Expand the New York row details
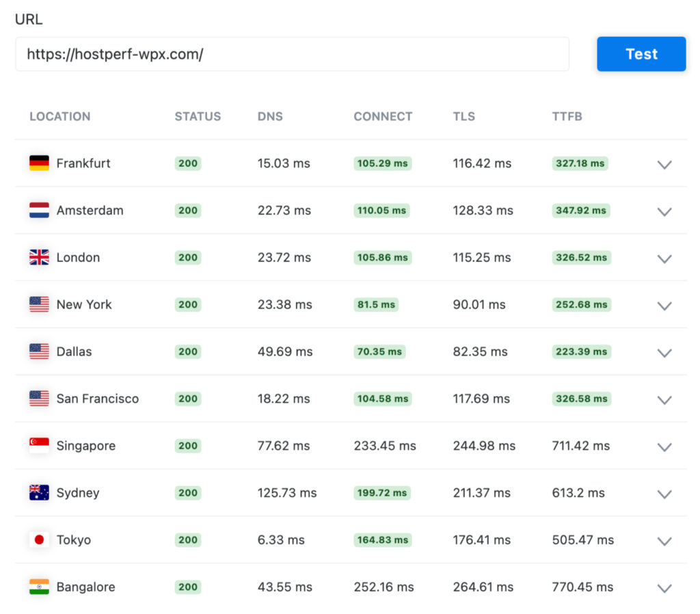Screen dimensions: 700x614 click(664, 306)
